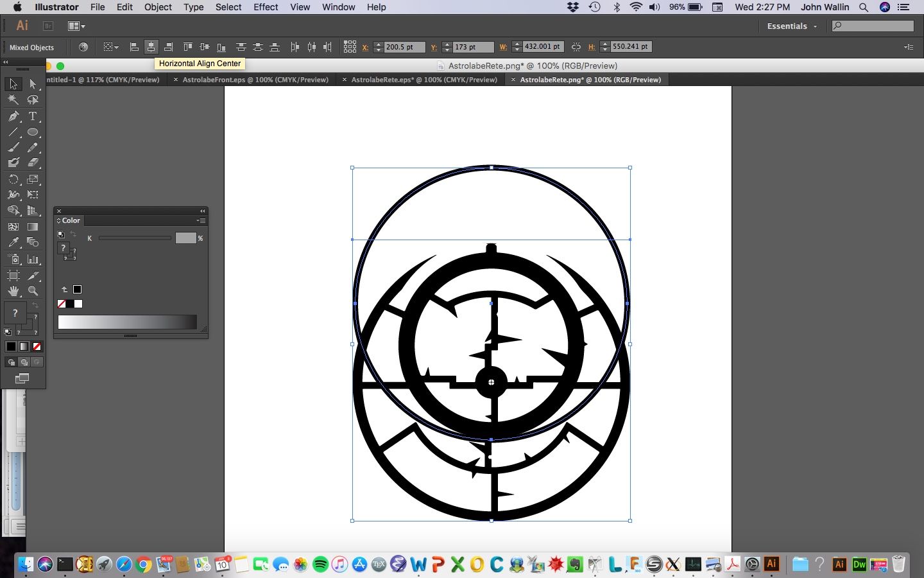Select the Free Transform tool

[x=33, y=195]
